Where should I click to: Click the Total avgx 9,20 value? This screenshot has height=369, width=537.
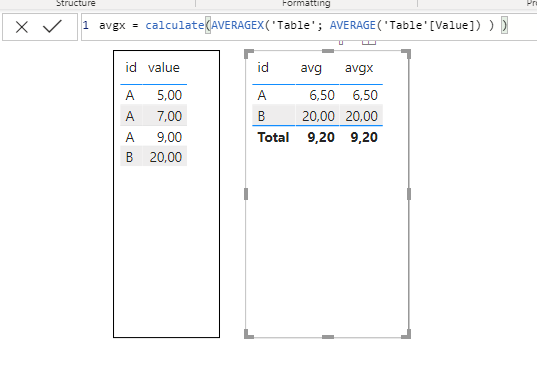click(x=364, y=137)
